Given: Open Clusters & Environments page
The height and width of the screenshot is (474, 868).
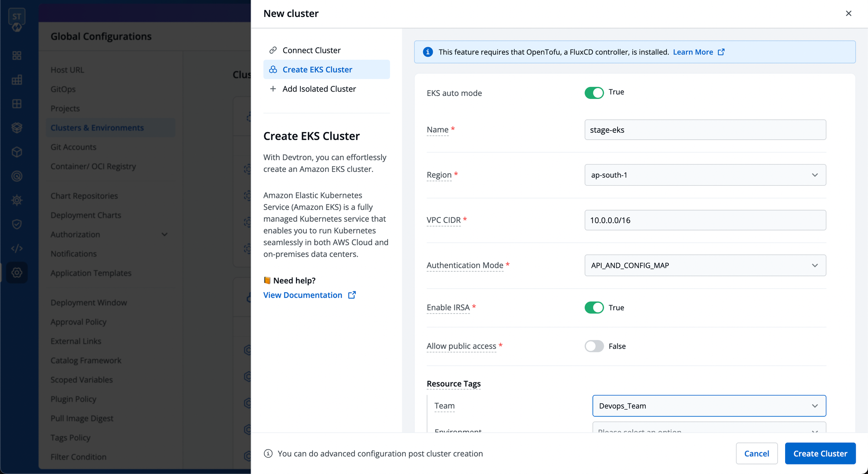Looking at the screenshot, I should pyautogui.click(x=111, y=128).
